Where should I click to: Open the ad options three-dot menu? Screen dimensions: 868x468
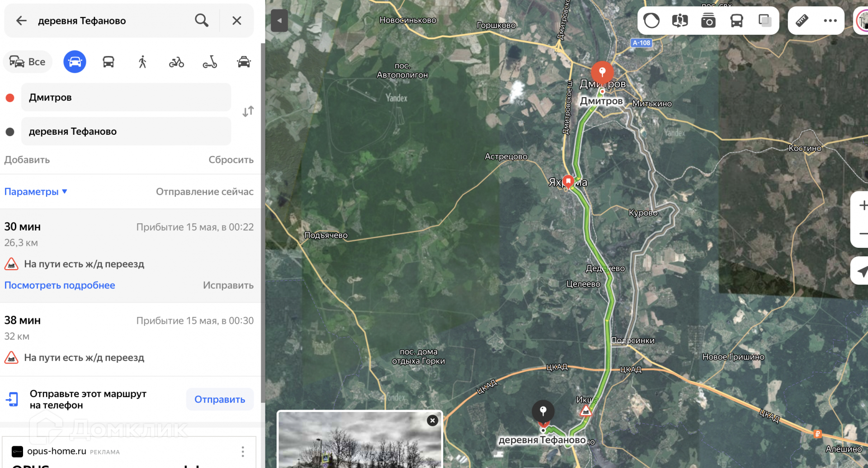click(243, 452)
